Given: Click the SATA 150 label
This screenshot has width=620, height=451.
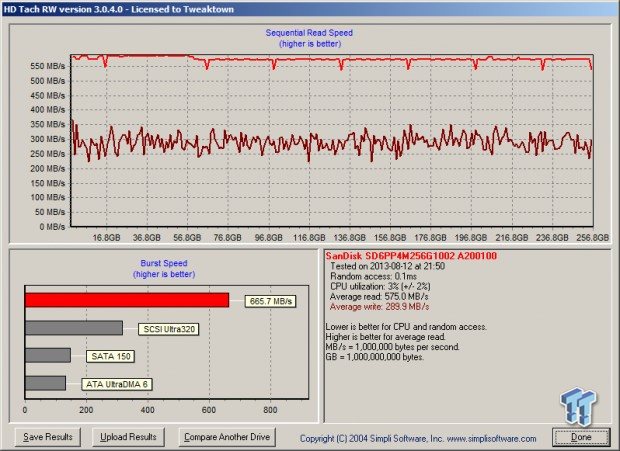Looking at the screenshot, I should coord(111,356).
